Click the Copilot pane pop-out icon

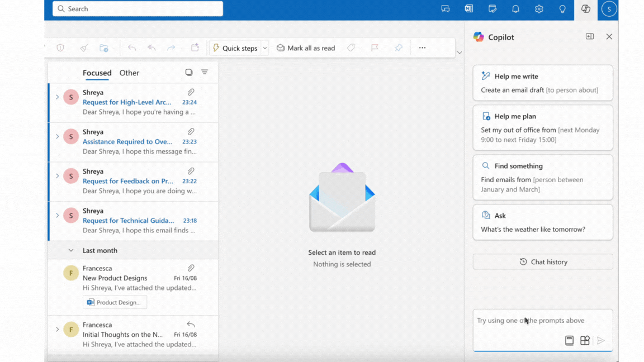(x=590, y=36)
